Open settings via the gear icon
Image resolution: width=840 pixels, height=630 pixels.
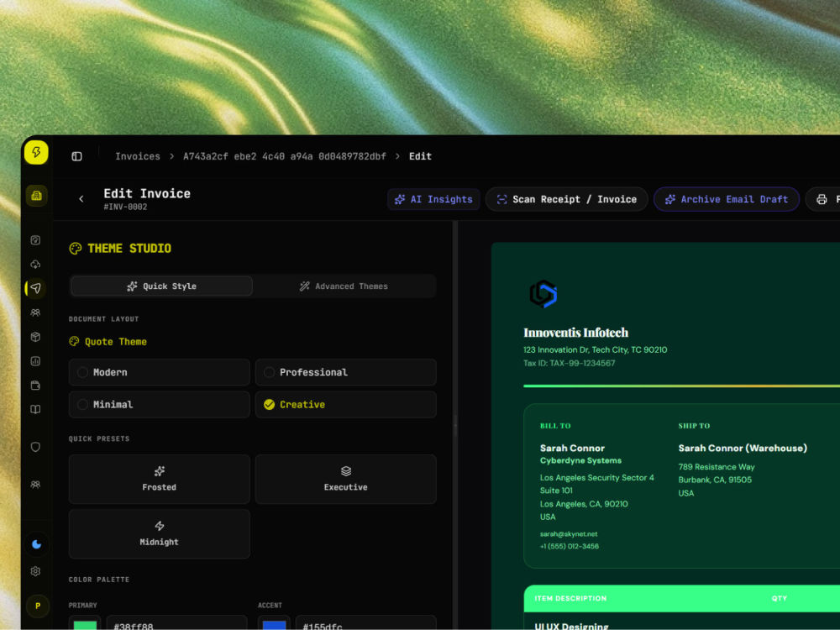click(35, 571)
